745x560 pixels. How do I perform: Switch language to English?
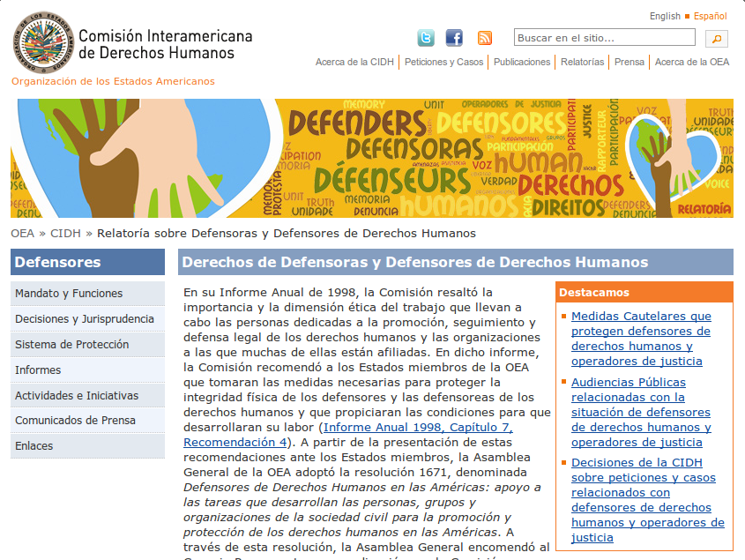[665, 16]
